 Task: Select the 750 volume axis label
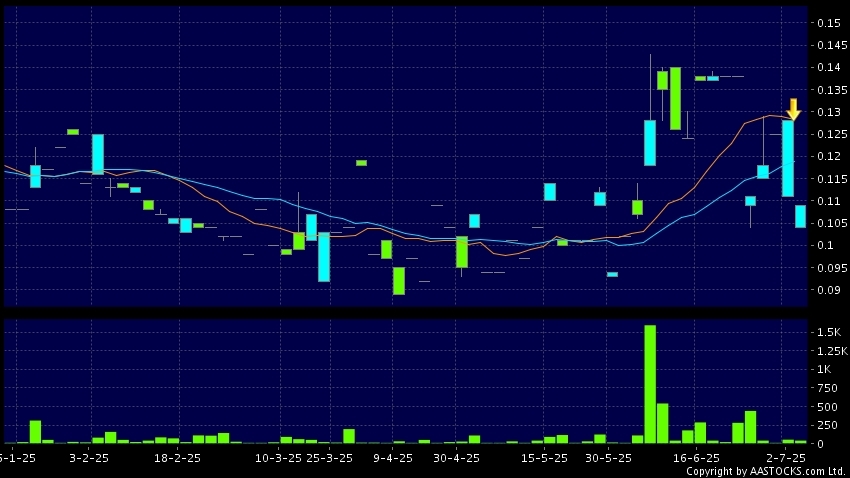click(x=827, y=388)
